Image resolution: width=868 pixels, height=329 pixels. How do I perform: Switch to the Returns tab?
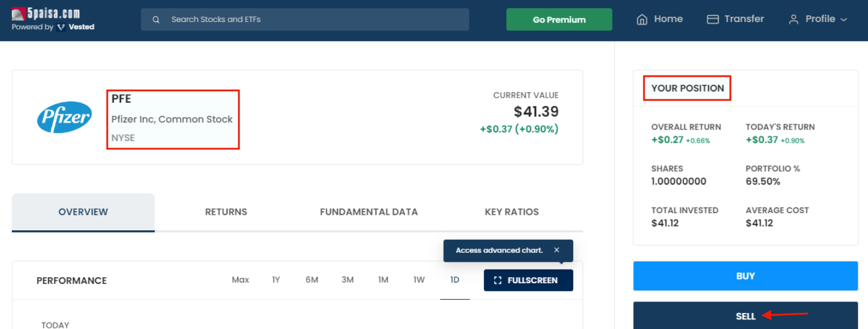(226, 212)
